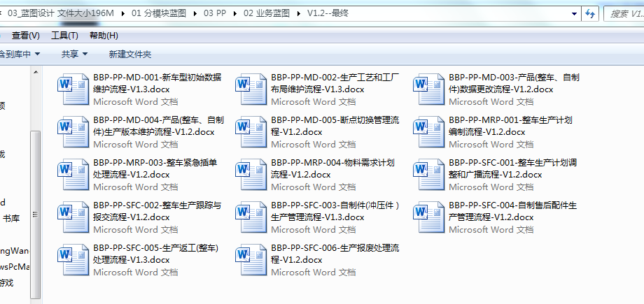Click the BBP-PP-MD-002 document icon
644x304 pixels.
click(251, 89)
